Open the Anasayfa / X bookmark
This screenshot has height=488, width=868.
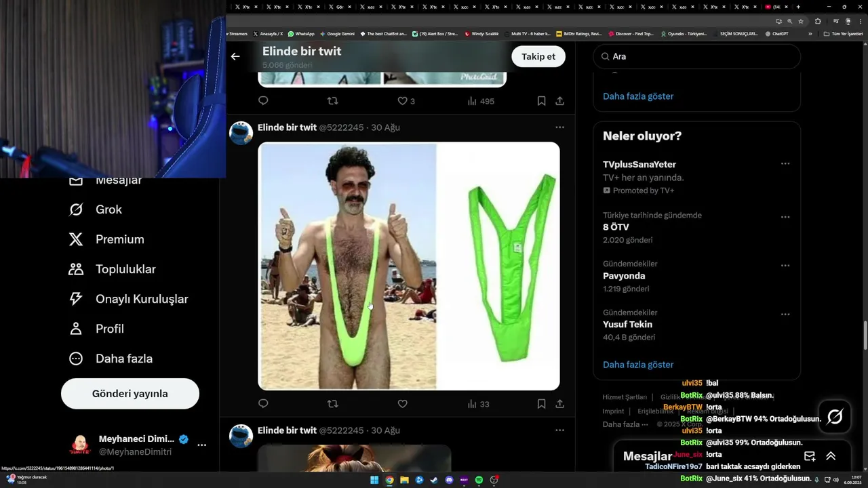[x=268, y=33]
